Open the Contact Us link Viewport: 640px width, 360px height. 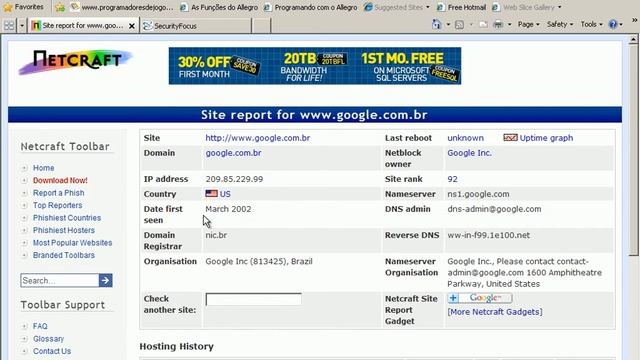[x=52, y=351]
